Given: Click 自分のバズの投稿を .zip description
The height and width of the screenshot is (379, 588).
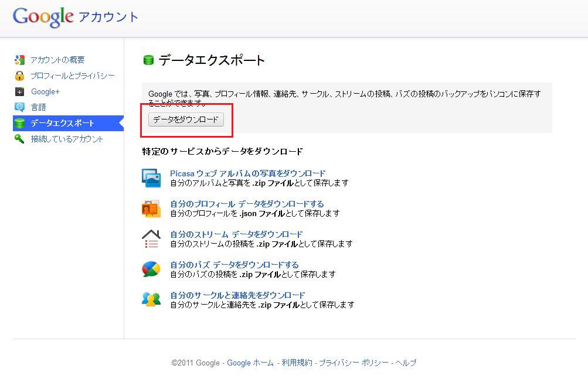Looking at the screenshot, I should click(x=253, y=274).
